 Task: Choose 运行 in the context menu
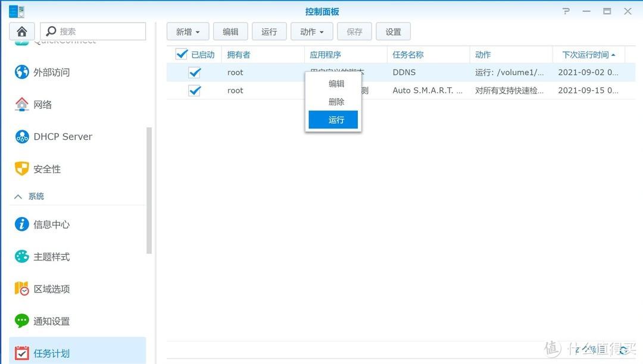(x=333, y=120)
